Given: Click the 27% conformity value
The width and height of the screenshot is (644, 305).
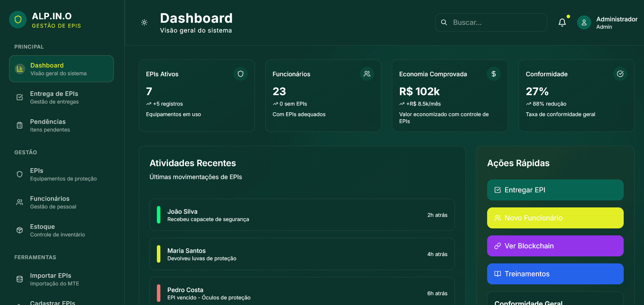Looking at the screenshot, I should pyautogui.click(x=537, y=91).
